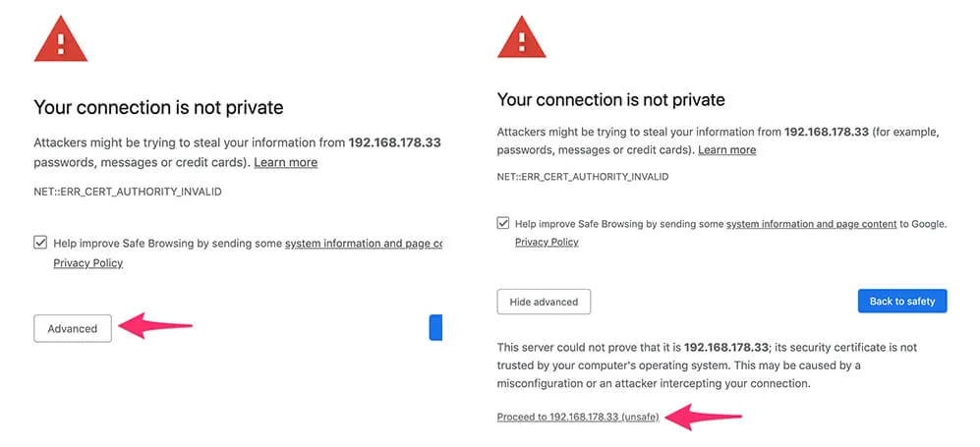
Task: Click the red warning triangle above the Advanced panel
Action: tap(61, 39)
